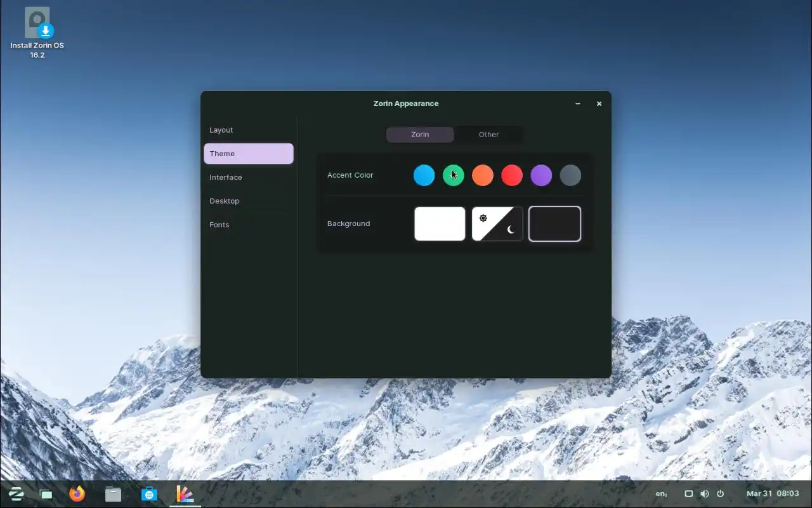Image resolution: width=812 pixels, height=508 pixels.
Task: Select the Theme sidebar section
Action: (249, 154)
